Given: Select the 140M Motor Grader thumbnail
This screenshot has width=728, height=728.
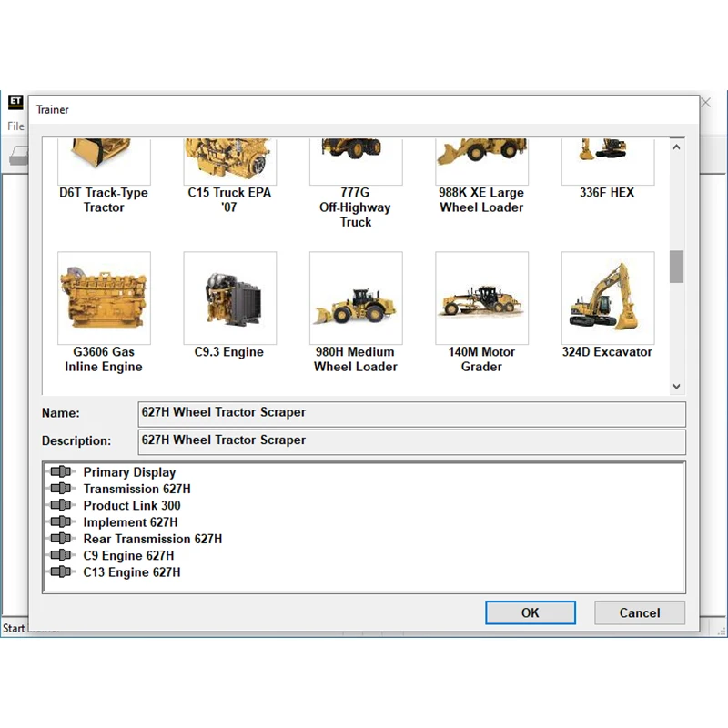Looking at the screenshot, I should tap(482, 298).
